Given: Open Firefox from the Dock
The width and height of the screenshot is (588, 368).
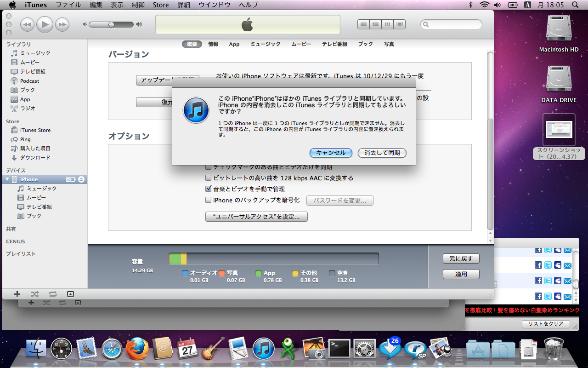Looking at the screenshot, I should [x=137, y=348].
